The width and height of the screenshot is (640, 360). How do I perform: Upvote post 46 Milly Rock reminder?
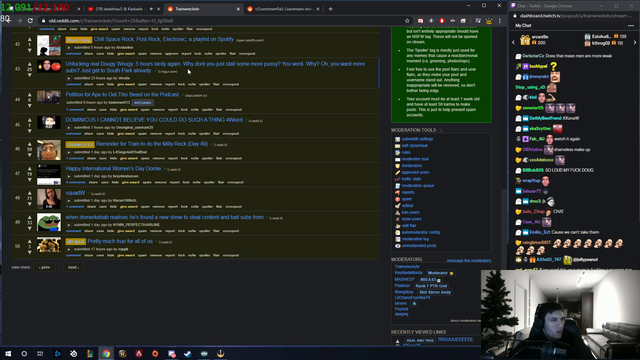[x=29, y=144]
